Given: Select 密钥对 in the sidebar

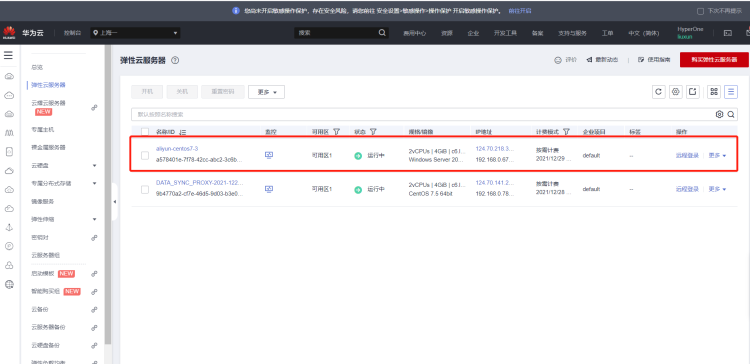Looking at the screenshot, I should pos(40,238).
